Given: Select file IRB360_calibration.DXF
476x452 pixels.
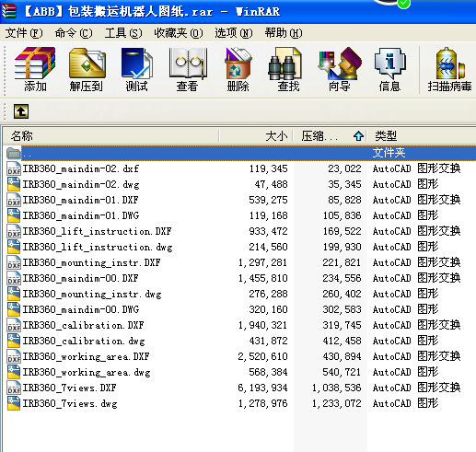Looking at the screenshot, I should pyautogui.click(x=84, y=325).
